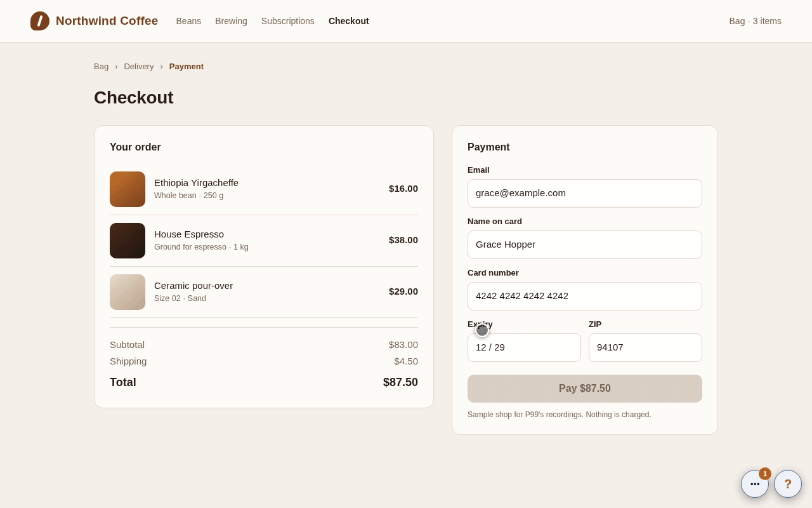Click the Pay $87.50 button
Screen dimensions: 812x508
click(585, 389)
